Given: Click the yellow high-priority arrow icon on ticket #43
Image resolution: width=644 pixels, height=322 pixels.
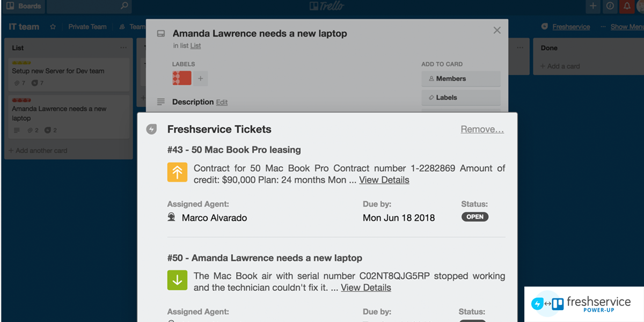Looking at the screenshot, I should pyautogui.click(x=177, y=172).
